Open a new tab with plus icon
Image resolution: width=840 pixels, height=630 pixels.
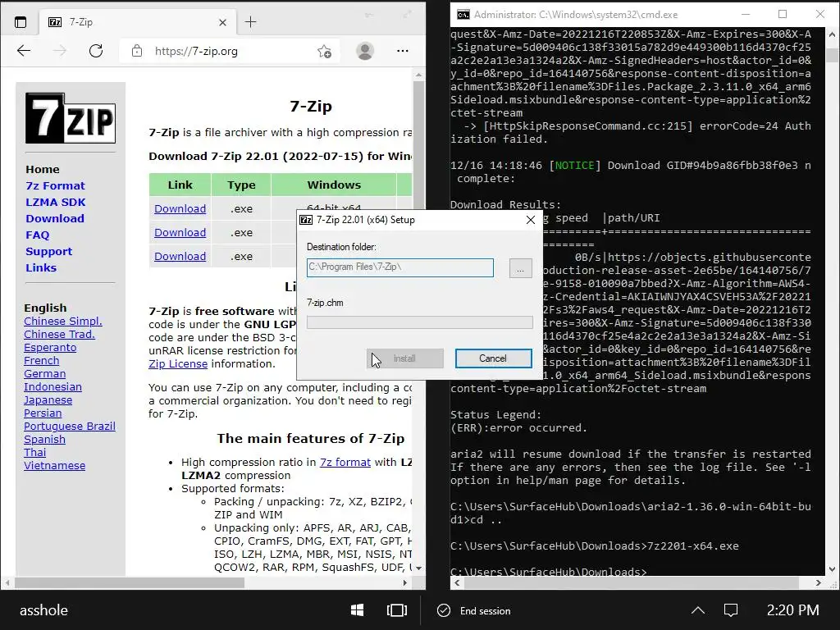pos(251,22)
